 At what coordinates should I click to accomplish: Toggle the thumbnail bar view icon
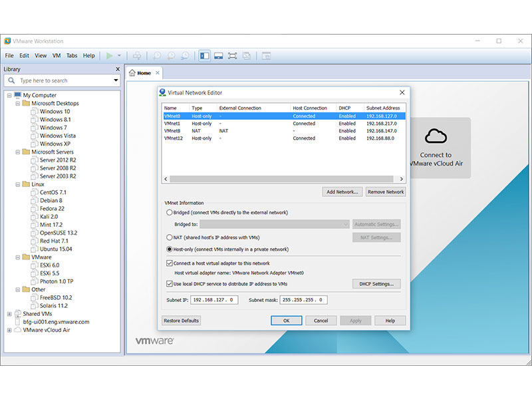(x=219, y=56)
